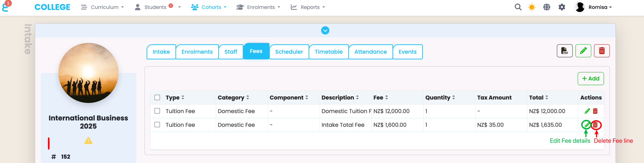Check the select-all fees checkbox

pyautogui.click(x=157, y=97)
